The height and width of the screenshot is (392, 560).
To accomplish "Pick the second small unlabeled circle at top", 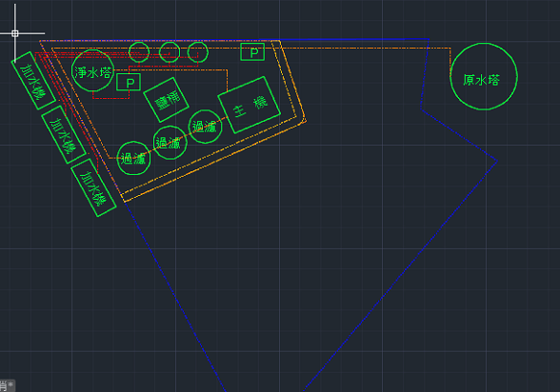I will pos(170,52).
